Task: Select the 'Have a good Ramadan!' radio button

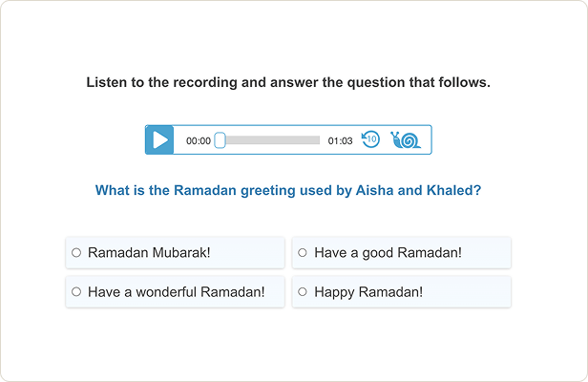Action: pos(303,253)
